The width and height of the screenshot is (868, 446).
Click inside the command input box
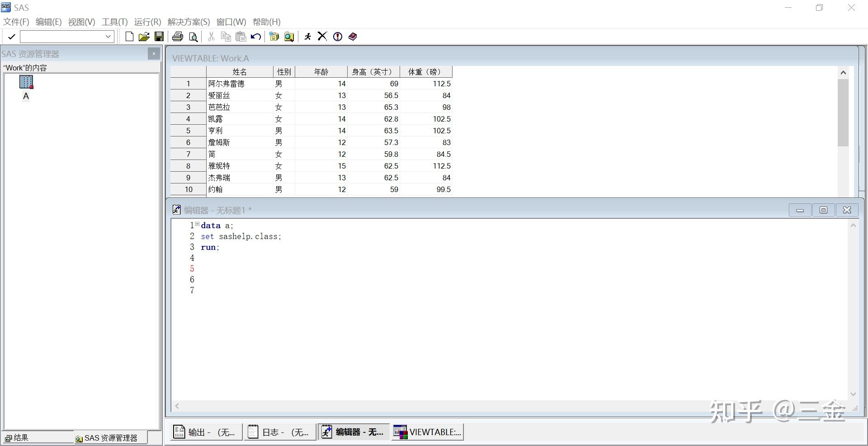[x=62, y=37]
